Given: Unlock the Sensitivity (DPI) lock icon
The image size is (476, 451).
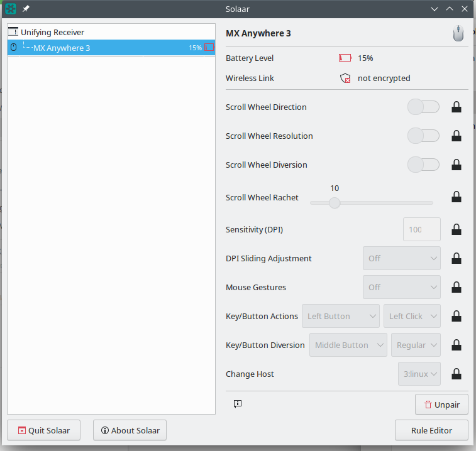Looking at the screenshot, I should [457, 229].
